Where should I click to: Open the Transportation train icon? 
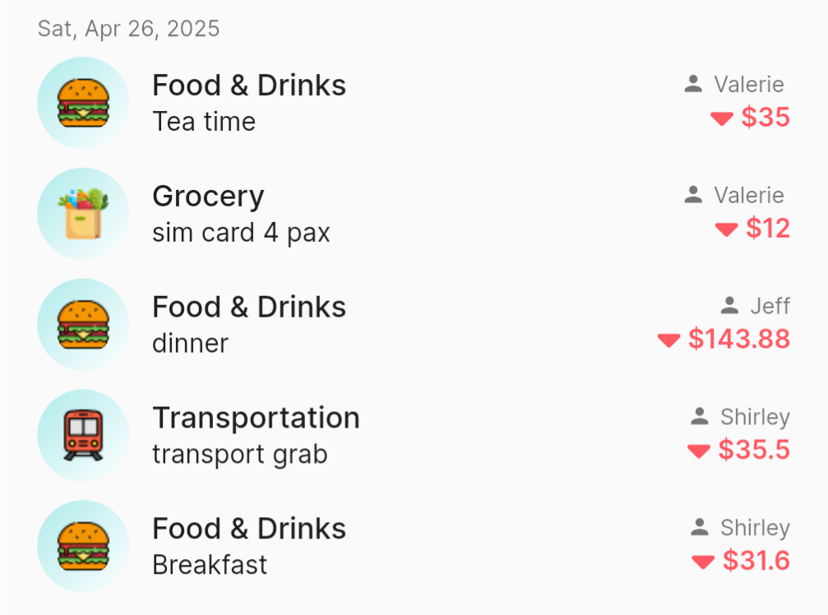pos(83,434)
